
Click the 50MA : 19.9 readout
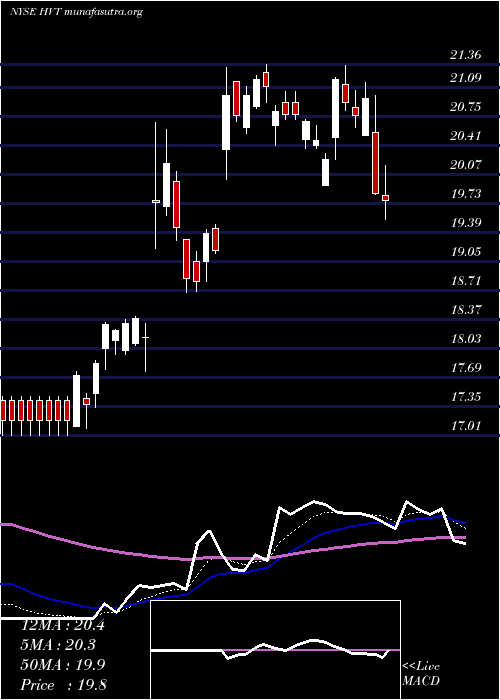tap(63, 665)
